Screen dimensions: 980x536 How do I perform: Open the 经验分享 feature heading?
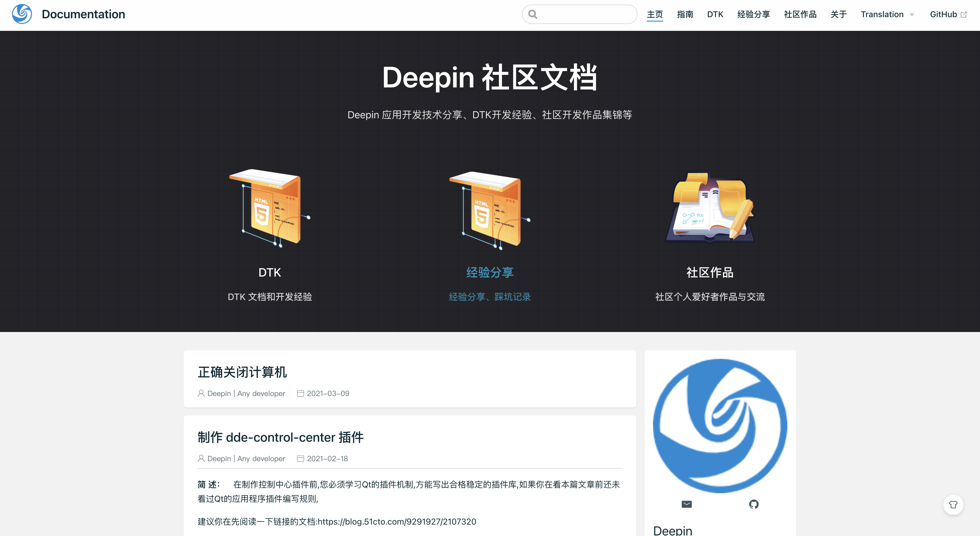490,272
